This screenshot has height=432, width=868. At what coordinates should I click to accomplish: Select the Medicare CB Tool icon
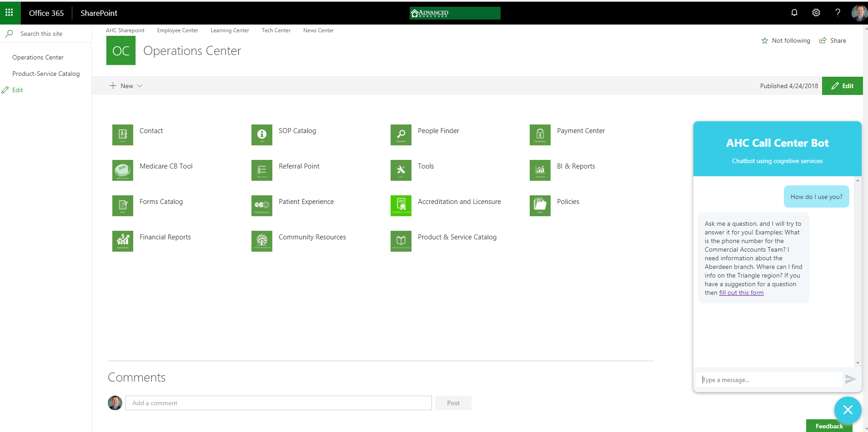coord(122,170)
